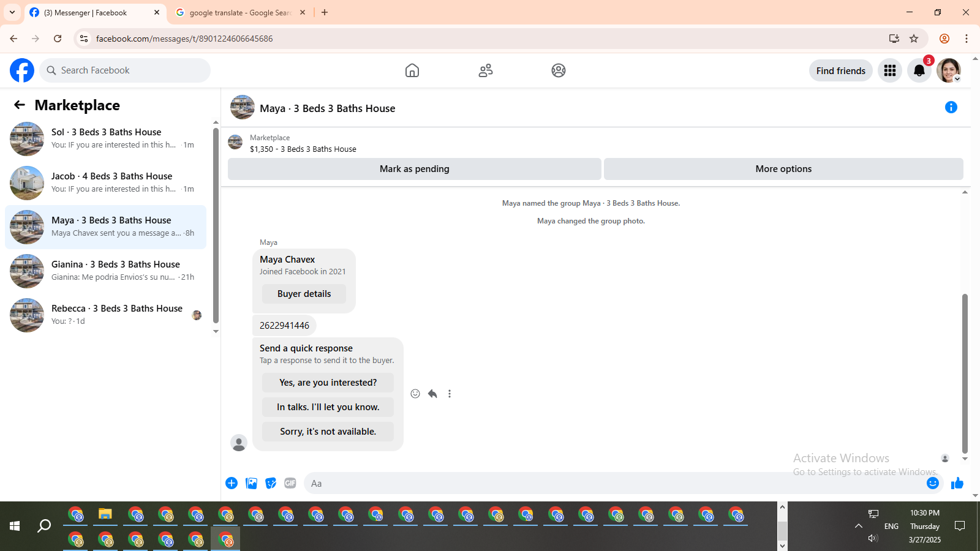Screen dimensions: 980x551
Task: Open Windows notification center
Action: (960, 526)
